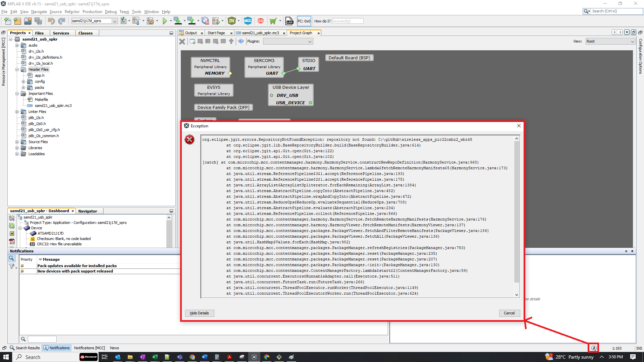The width and height of the screenshot is (644, 362).
Task: Click the Hide Details button
Action: pos(199,313)
